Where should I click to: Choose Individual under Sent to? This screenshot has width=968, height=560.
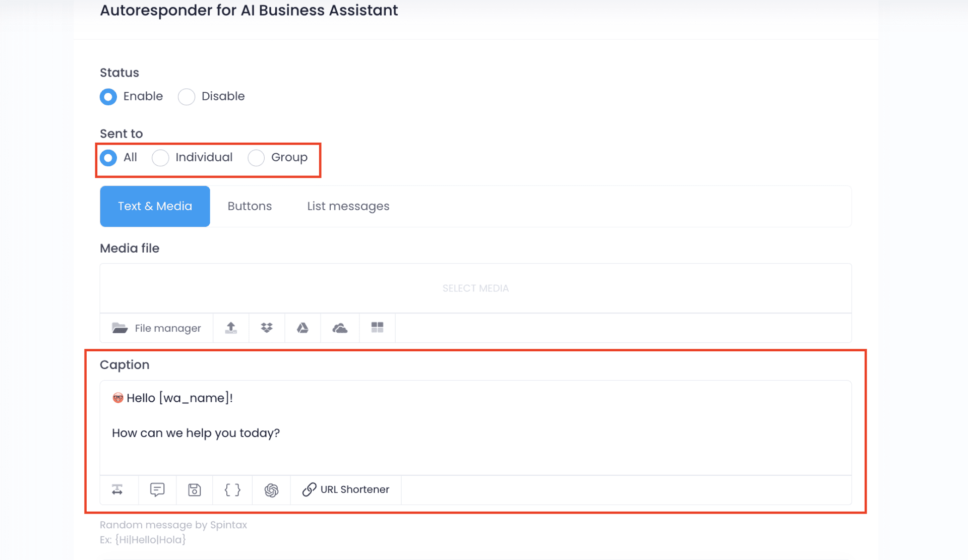point(160,158)
